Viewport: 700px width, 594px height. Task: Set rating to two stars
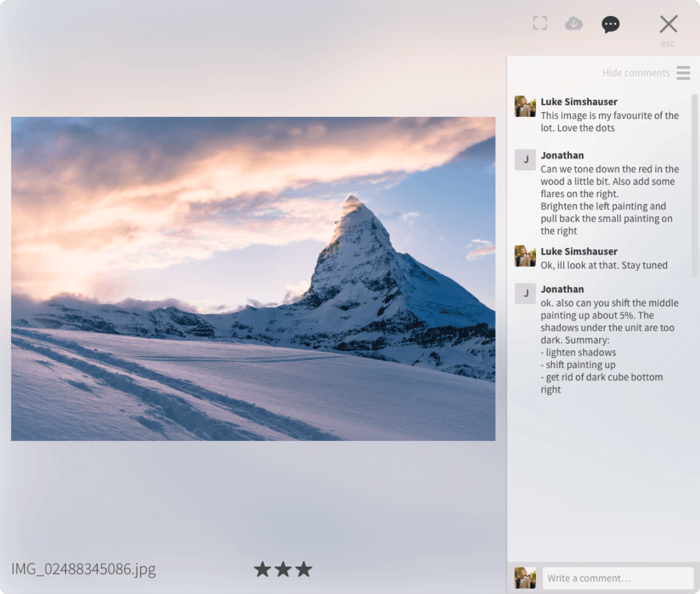click(283, 570)
